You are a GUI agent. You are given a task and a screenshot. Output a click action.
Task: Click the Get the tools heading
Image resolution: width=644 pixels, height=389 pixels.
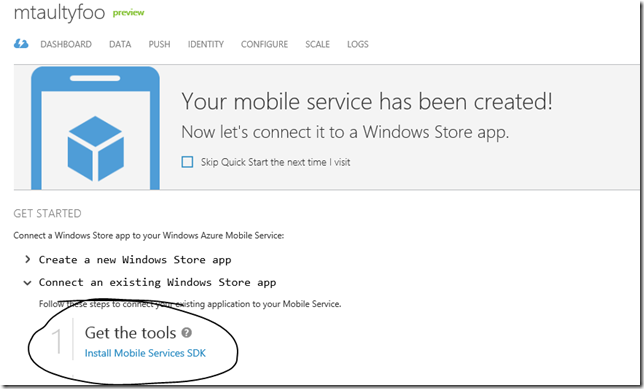coord(130,333)
